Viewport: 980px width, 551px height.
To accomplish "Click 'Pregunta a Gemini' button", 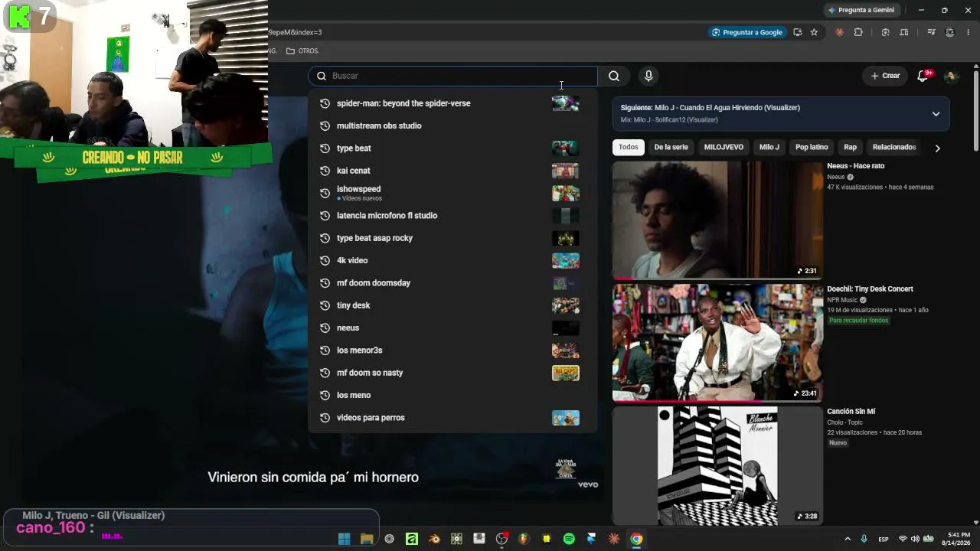I will click(861, 10).
